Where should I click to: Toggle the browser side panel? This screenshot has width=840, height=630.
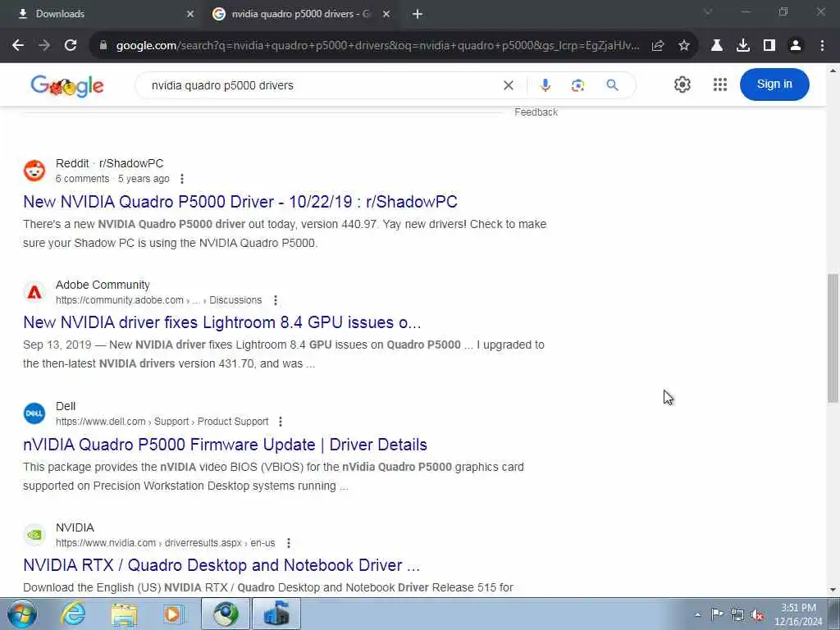(769, 46)
